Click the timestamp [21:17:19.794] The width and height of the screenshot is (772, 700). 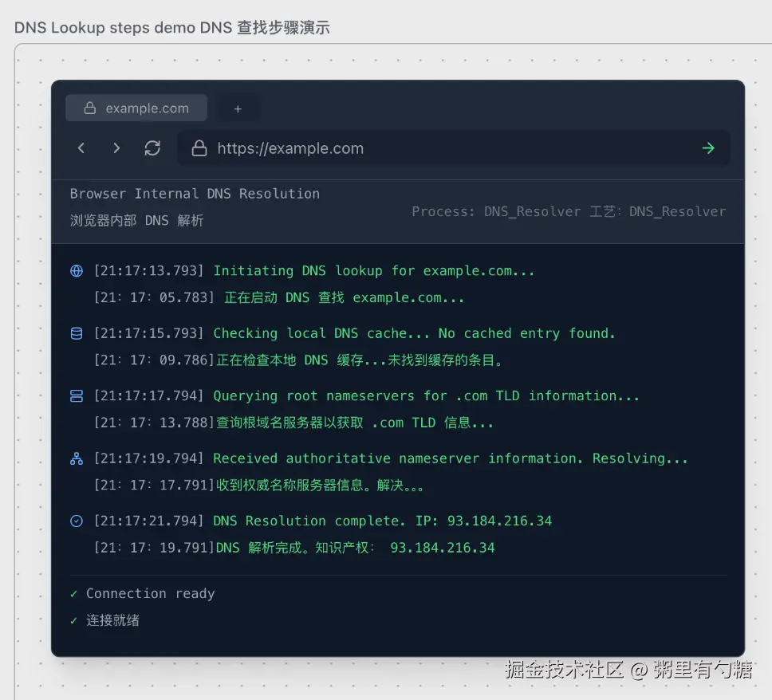(x=148, y=458)
